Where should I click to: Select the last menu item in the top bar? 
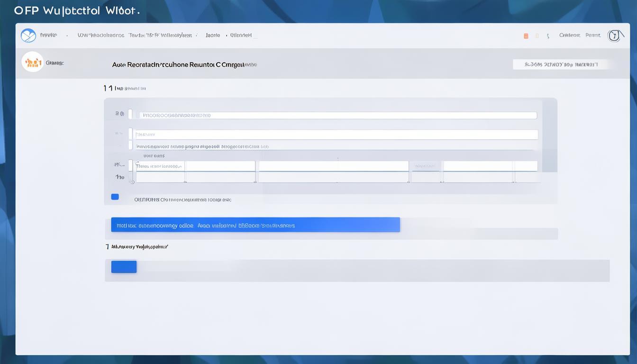tap(241, 36)
